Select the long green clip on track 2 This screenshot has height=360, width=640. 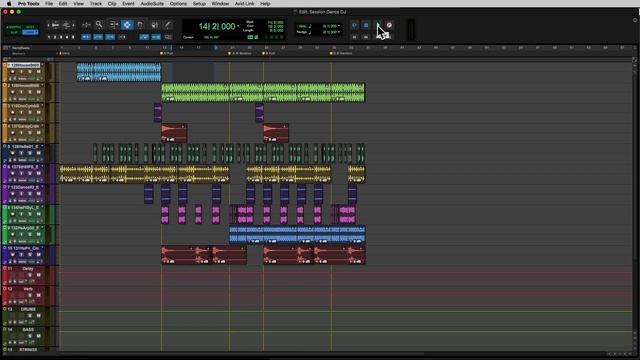[x=263, y=92]
